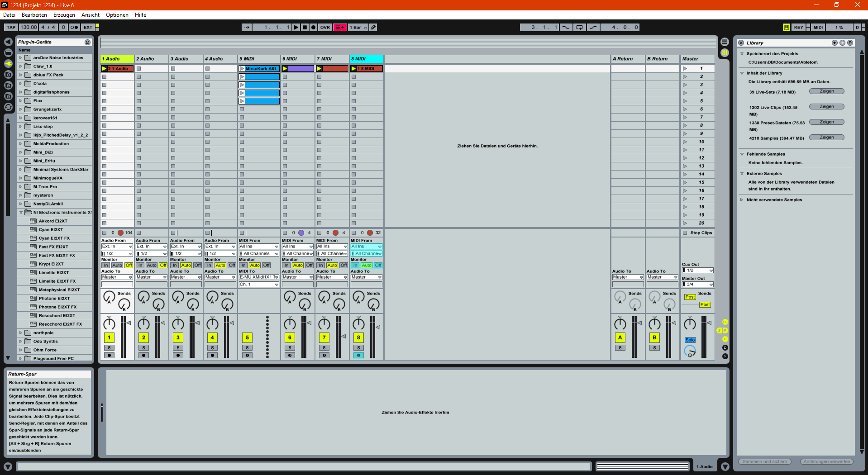Screen dimensions: 868x475
Task: Open the 1 Bar quantization menu
Action: point(358,27)
